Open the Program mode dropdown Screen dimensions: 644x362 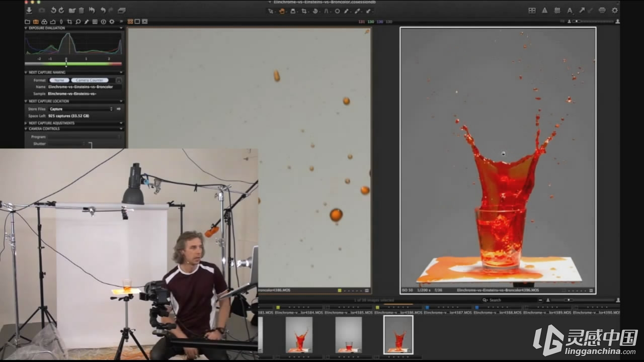point(84,137)
